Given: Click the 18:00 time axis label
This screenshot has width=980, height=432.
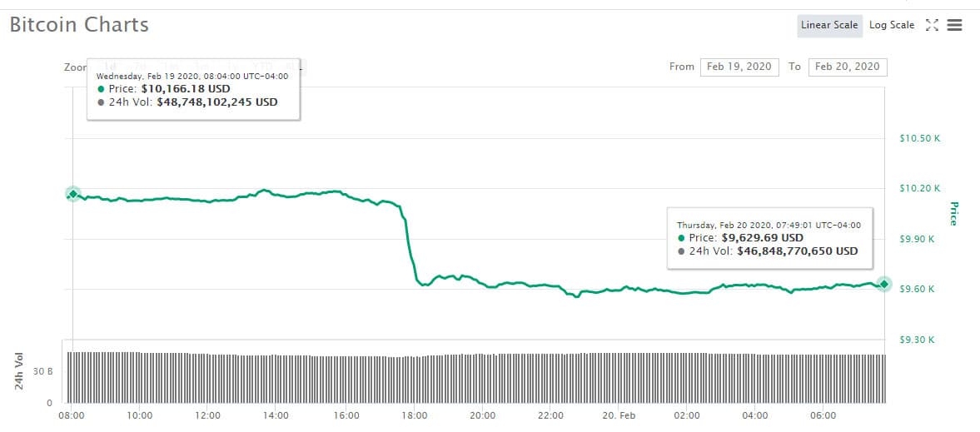Looking at the screenshot, I should [415, 415].
